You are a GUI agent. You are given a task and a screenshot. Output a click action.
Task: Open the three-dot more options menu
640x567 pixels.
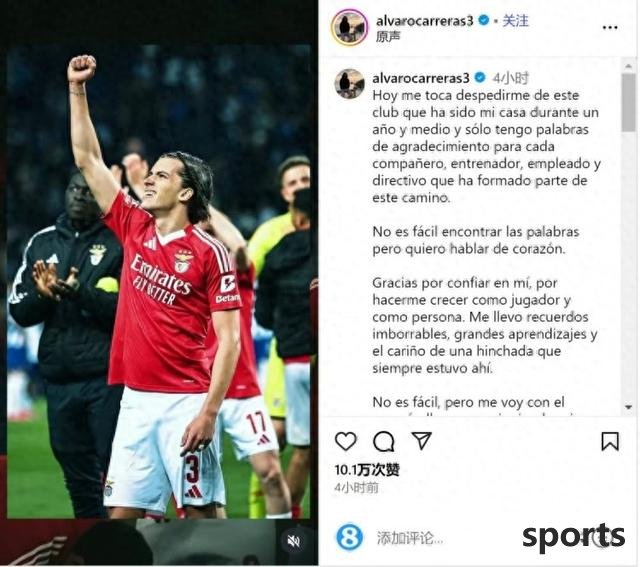pyautogui.click(x=610, y=27)
